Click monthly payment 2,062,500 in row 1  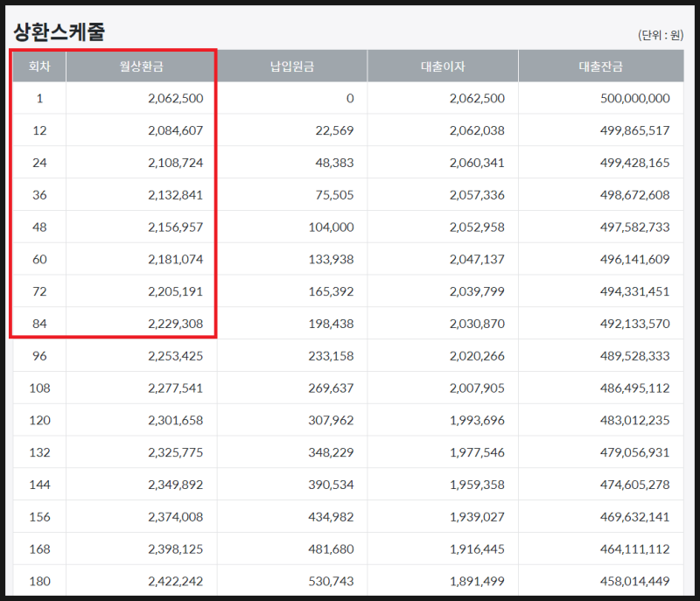176,98
